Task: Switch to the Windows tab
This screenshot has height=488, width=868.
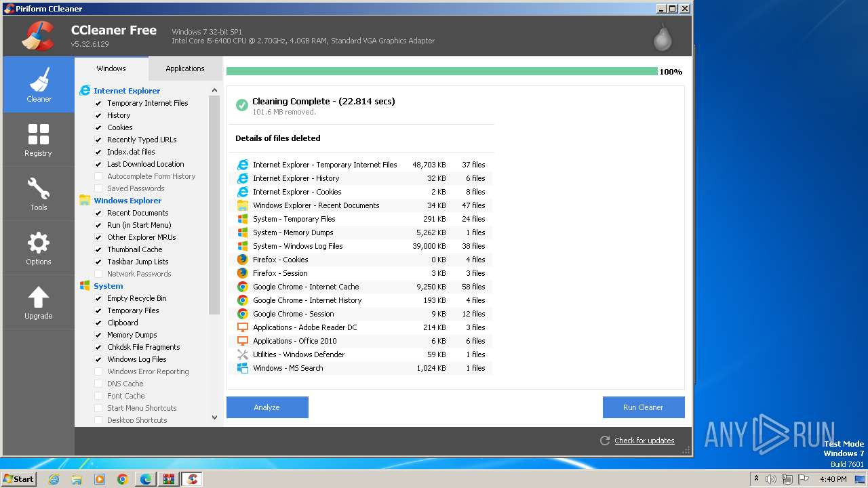Action: (x=111, y=68)
